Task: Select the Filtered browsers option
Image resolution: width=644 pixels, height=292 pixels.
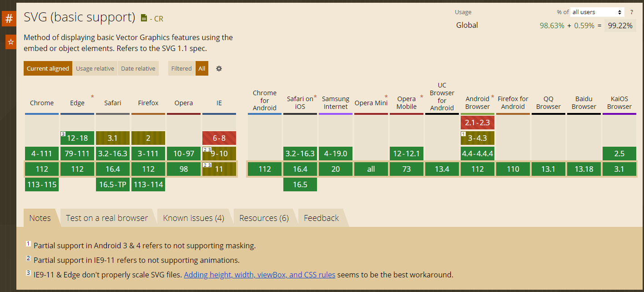Action: click(181, 68)
